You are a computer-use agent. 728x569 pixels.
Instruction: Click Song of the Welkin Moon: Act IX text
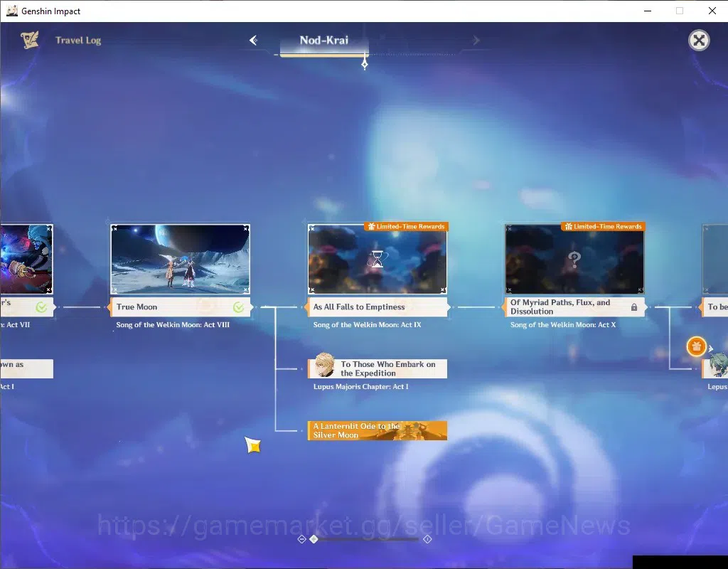click(368, 324)
